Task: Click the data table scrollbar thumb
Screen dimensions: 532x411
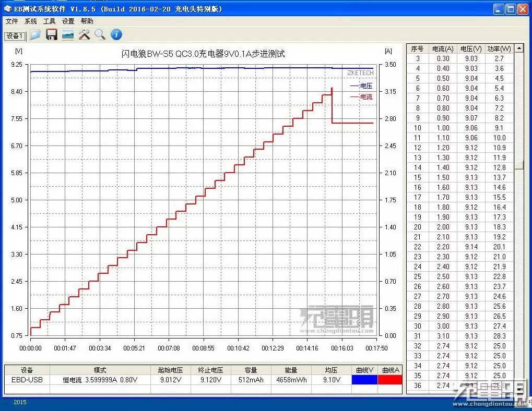Action: [519, 165]
